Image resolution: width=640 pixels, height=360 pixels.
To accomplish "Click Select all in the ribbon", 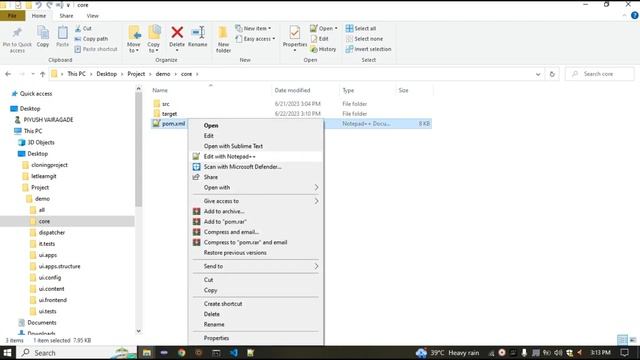I will pos(361,29).
